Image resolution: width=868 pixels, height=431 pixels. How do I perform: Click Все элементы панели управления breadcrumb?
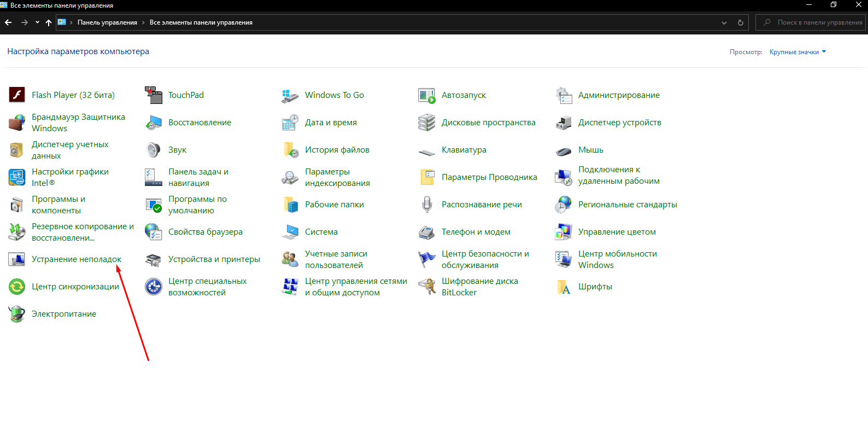[x=201, y=22]
